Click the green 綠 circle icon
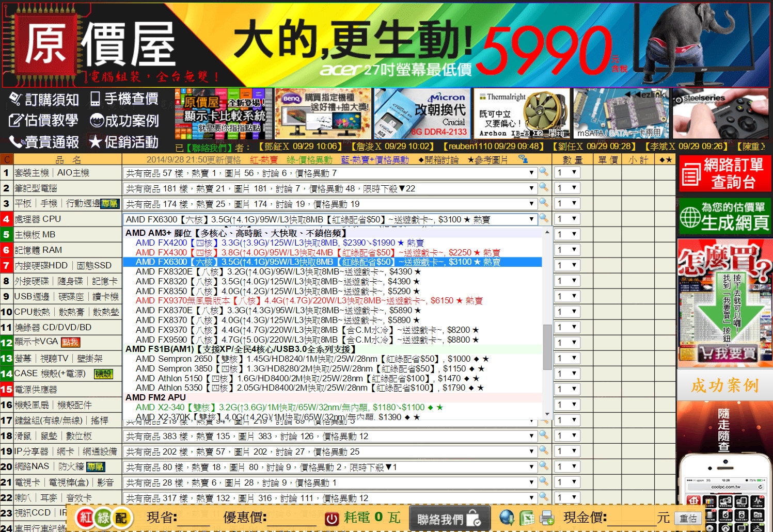Viewport: 773px width, 532px height. click(x=103, y=518)
